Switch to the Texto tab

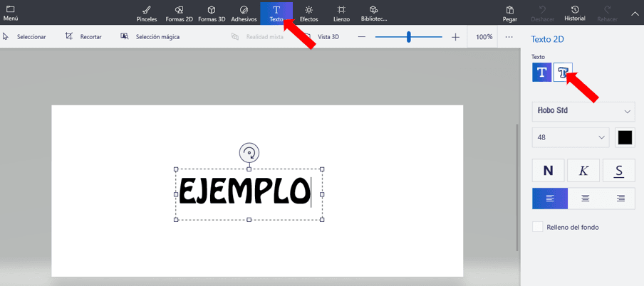[276, 13]
